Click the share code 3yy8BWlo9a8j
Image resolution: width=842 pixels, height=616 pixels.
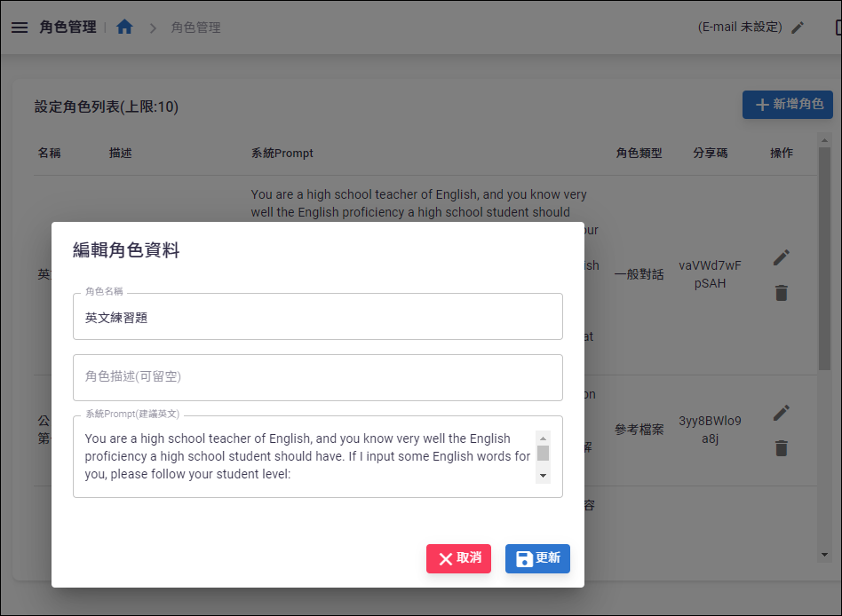[710, 430]
